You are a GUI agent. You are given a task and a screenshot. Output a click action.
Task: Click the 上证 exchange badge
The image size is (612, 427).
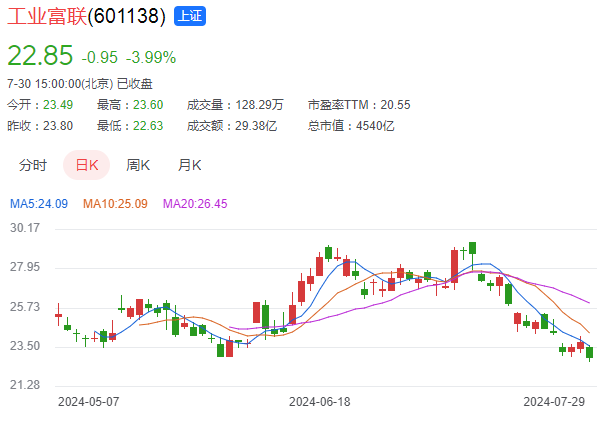click(x=190, y=16)
